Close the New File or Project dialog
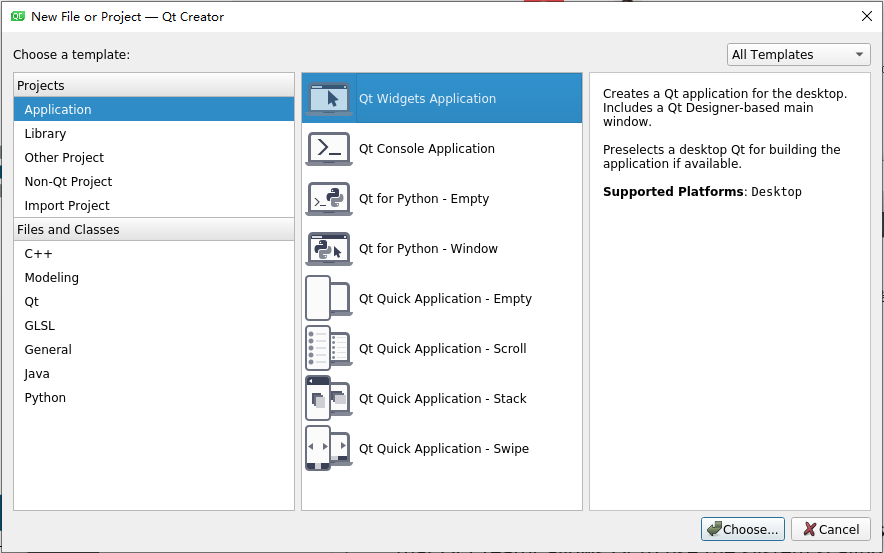The image size is (884, 553). coord(867,16)
